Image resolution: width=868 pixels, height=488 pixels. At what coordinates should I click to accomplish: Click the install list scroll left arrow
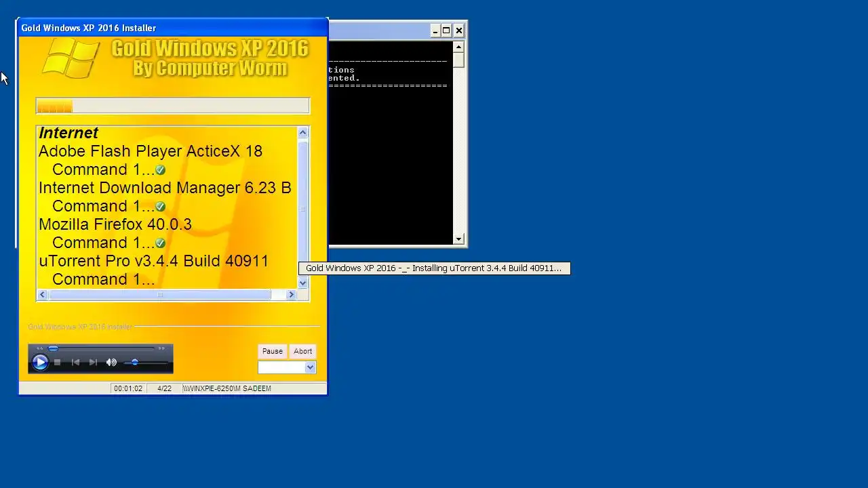pyautogui.click(x=43, y=294)
